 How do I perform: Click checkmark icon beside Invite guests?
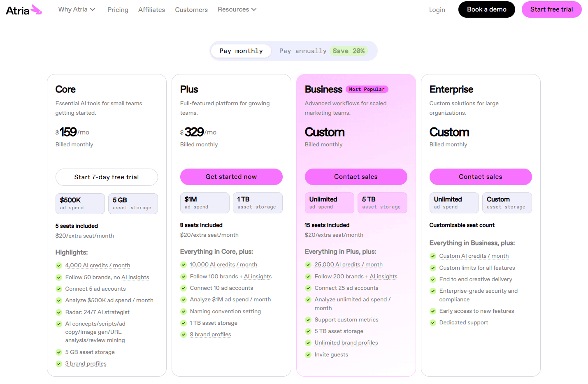coord(308,355)
